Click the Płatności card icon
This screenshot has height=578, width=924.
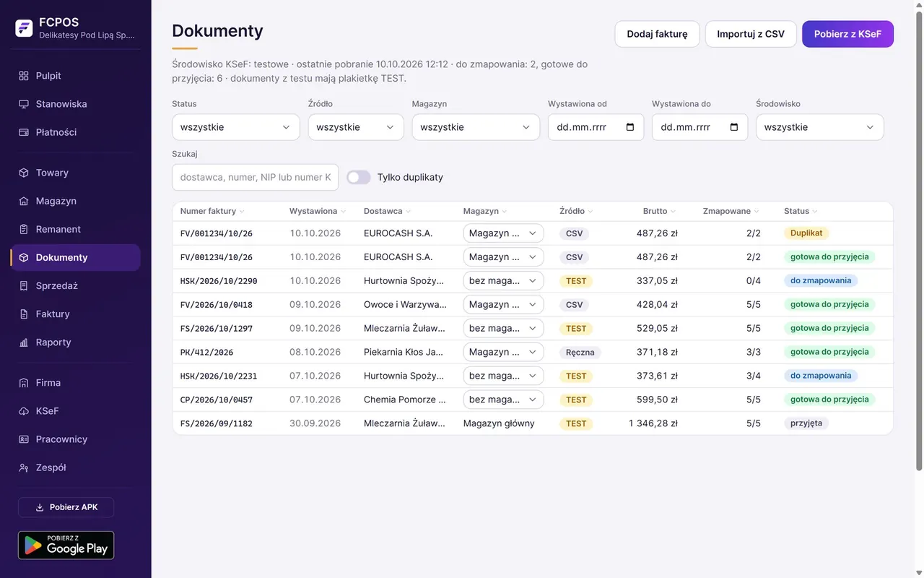pos(24,132)
